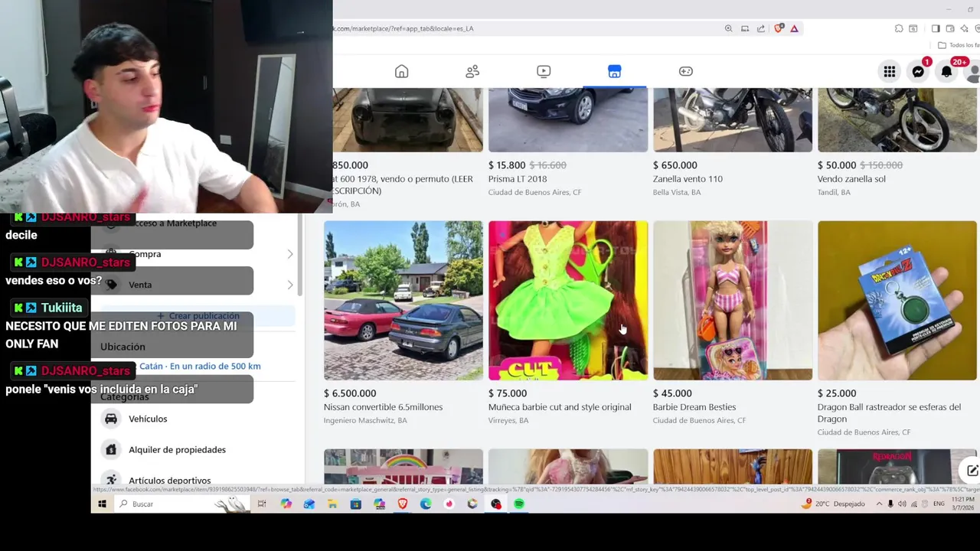Viewport: 980px width, 551px height.
Task: Click the $ 45.000 price text
Action: coord(672,393)
